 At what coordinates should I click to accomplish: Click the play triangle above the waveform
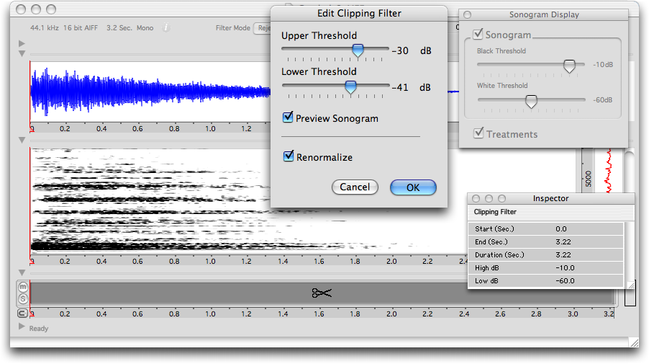(x=22, y=43)
